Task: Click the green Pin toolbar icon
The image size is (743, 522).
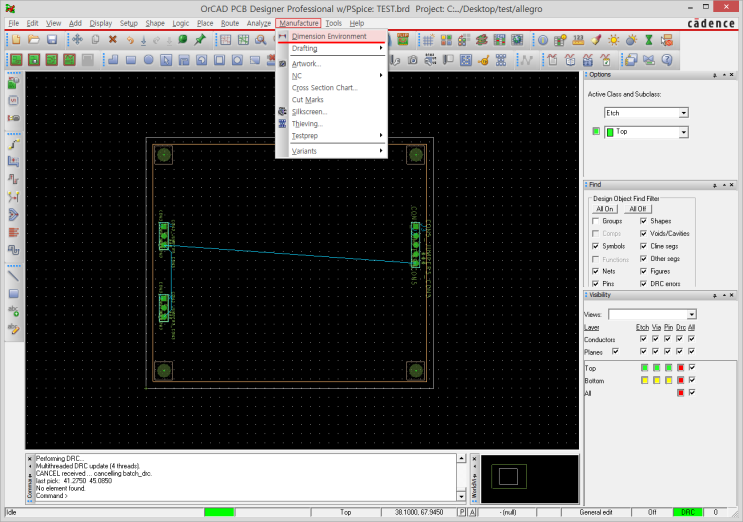Action: [200, 40]
